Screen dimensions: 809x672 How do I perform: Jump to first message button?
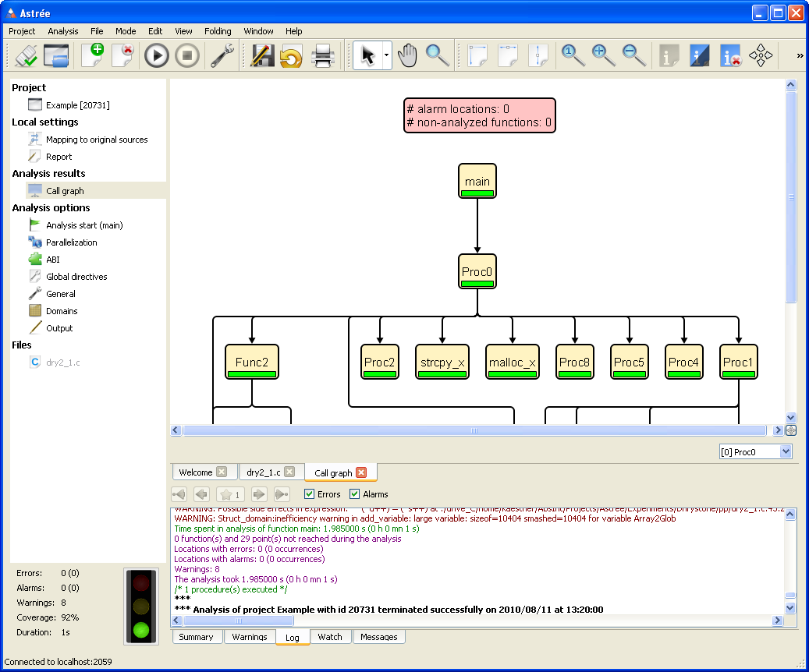179,494
